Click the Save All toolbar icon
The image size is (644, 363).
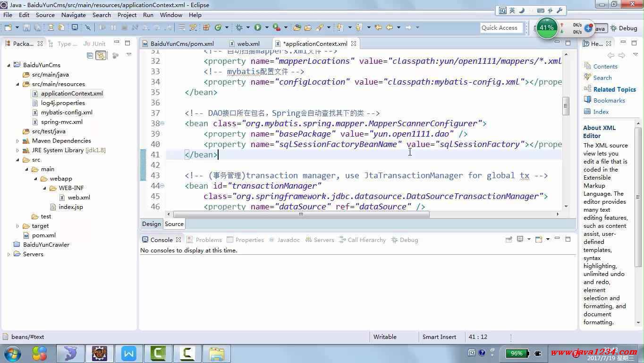pos(38,28)
